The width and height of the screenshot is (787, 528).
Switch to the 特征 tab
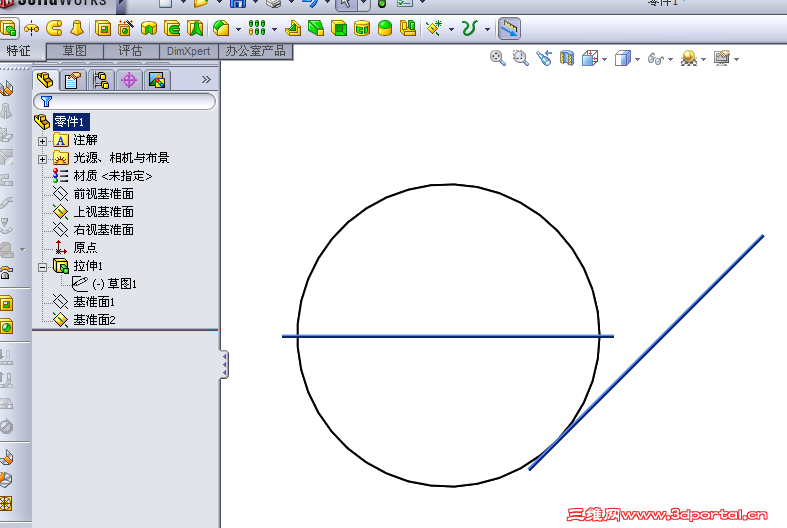coord(19,51)
